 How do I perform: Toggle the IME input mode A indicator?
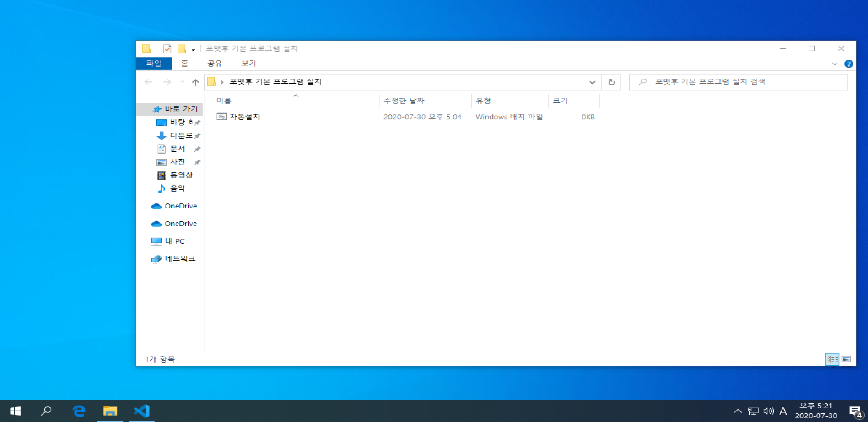(x=783, y=411)
